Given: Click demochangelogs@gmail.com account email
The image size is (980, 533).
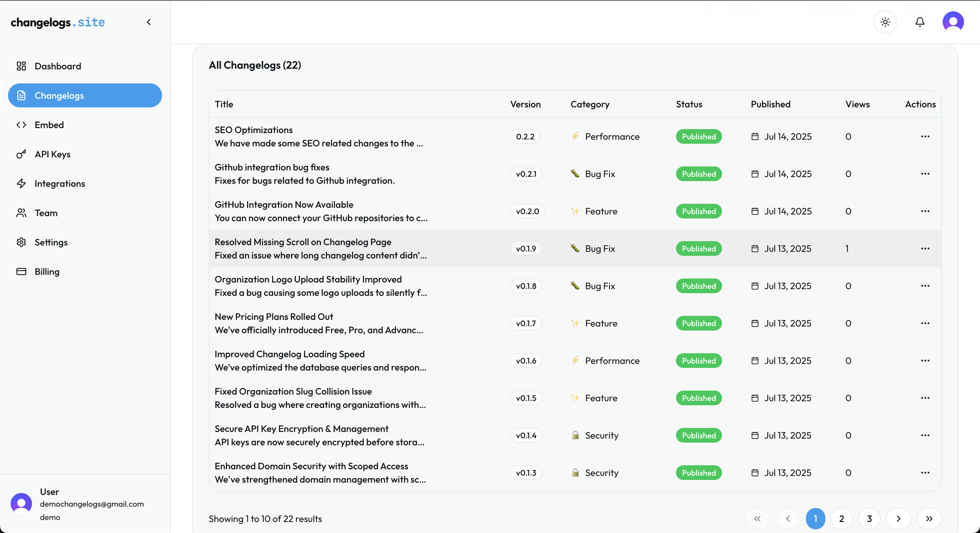Looking at the screenshot, I should (x=92, y=504).
